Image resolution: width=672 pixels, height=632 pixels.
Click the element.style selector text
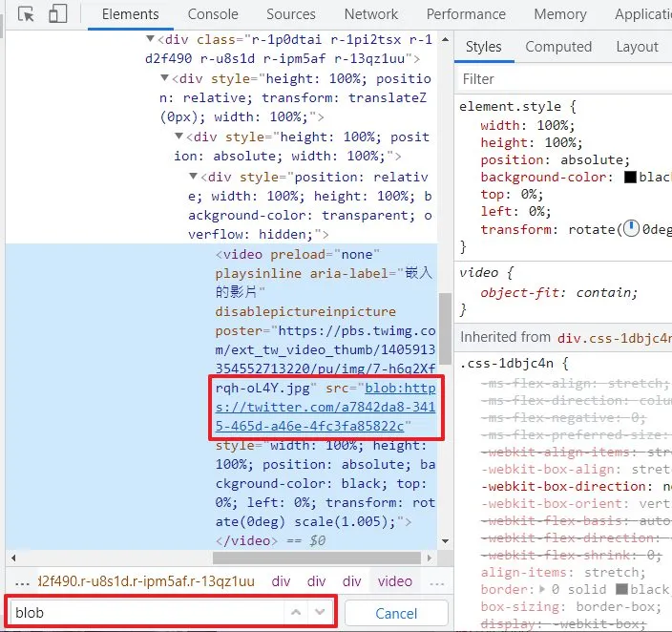[510, 106]
